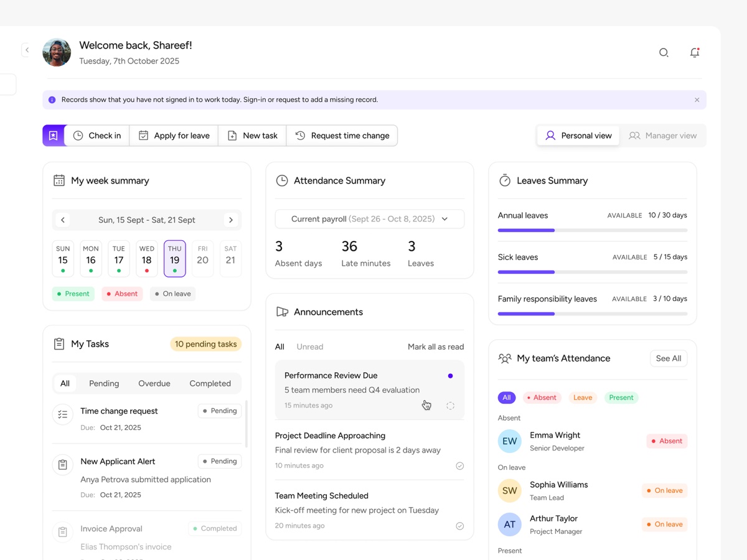This screenshot has height=560, width=747.
Task: Filter team attendance by Absent
Action: 542,398
